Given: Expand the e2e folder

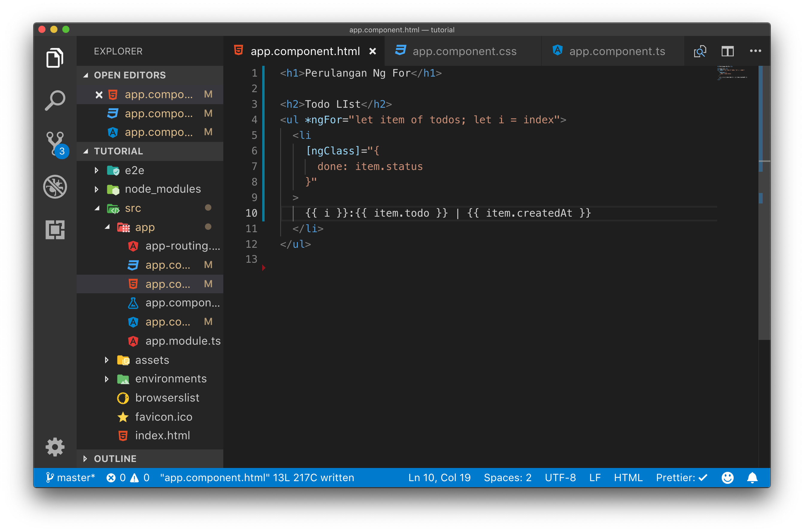Looking at the screenshot, I should 150,170.
